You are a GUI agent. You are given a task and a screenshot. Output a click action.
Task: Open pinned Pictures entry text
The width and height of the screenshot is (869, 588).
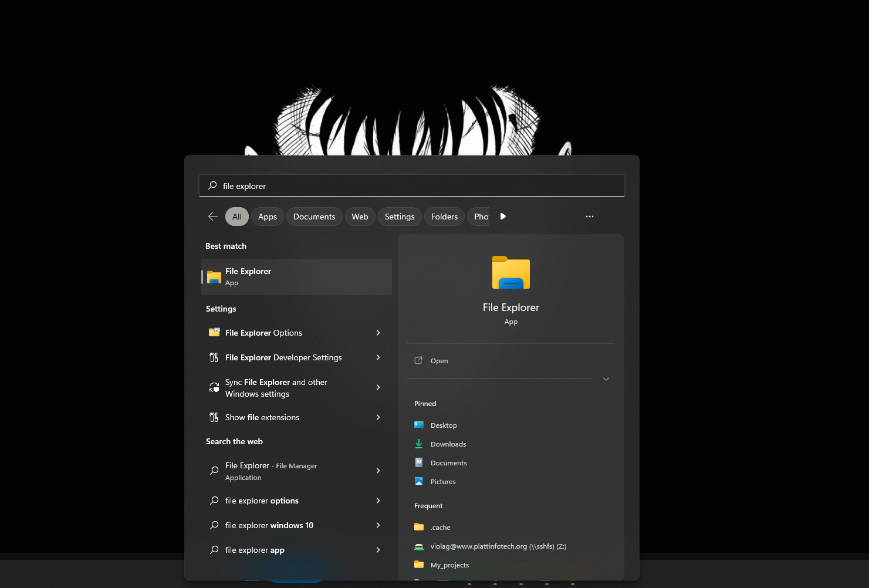(x=443, y=482)
